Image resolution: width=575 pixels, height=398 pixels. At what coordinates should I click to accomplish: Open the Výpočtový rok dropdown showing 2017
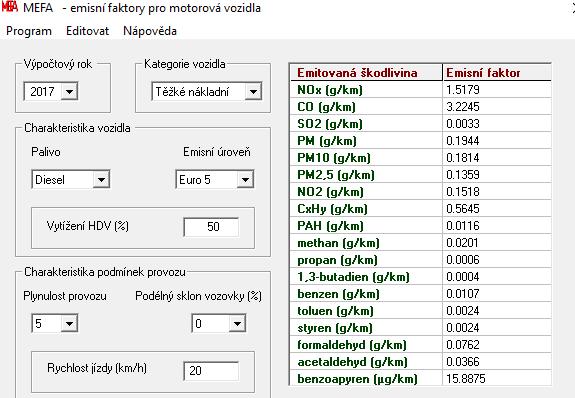point(69,91)
